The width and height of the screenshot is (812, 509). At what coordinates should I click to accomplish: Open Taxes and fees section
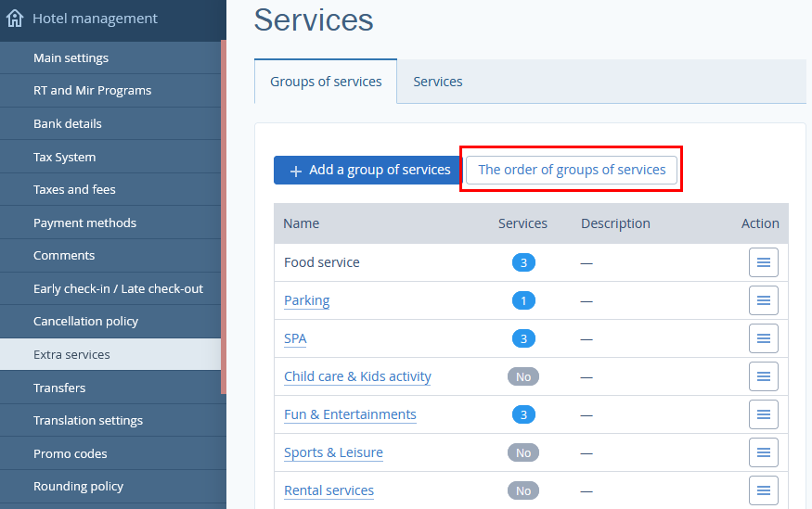coord(110,189)
